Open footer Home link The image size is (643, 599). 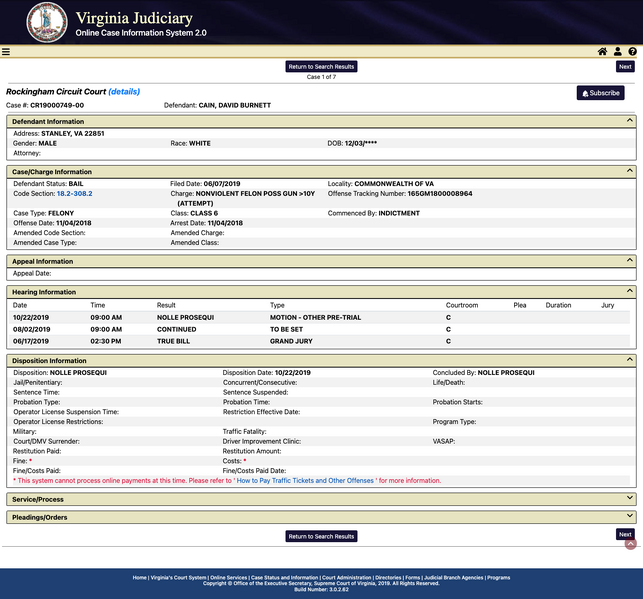[139, 577]
